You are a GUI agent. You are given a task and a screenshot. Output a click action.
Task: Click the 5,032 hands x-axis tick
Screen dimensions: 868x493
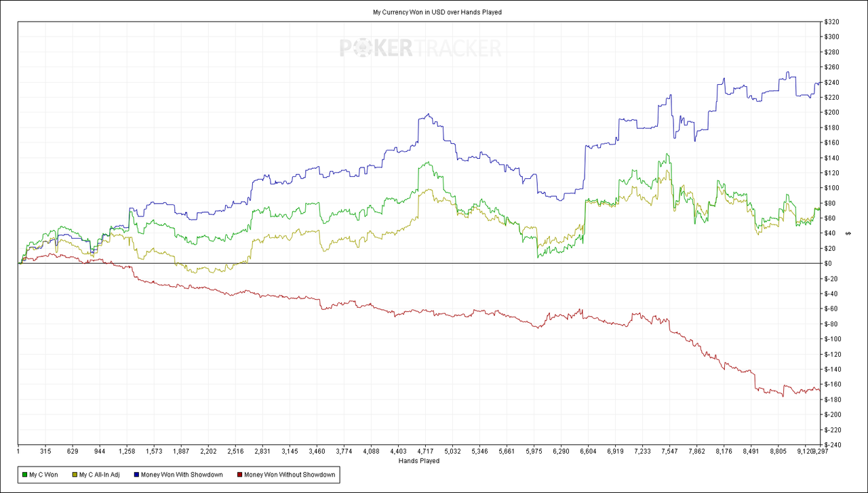(452, 451)
